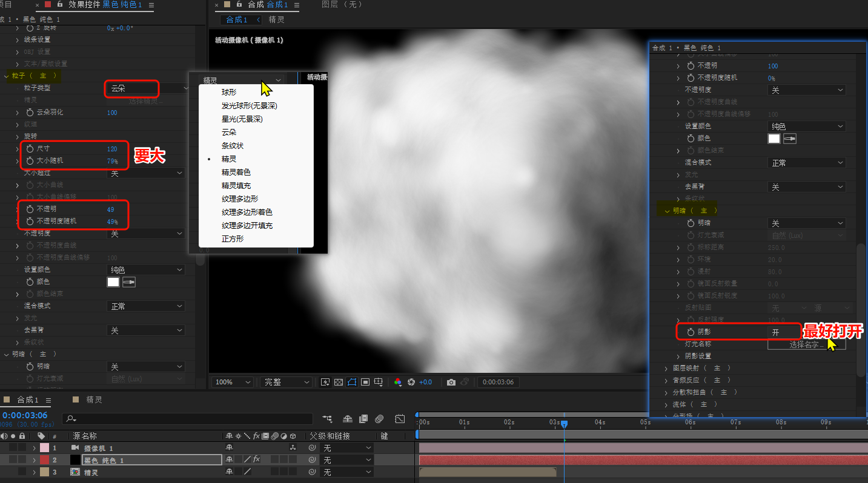
Task: Open the graph editor icon
Action: [x=400, y=418]
